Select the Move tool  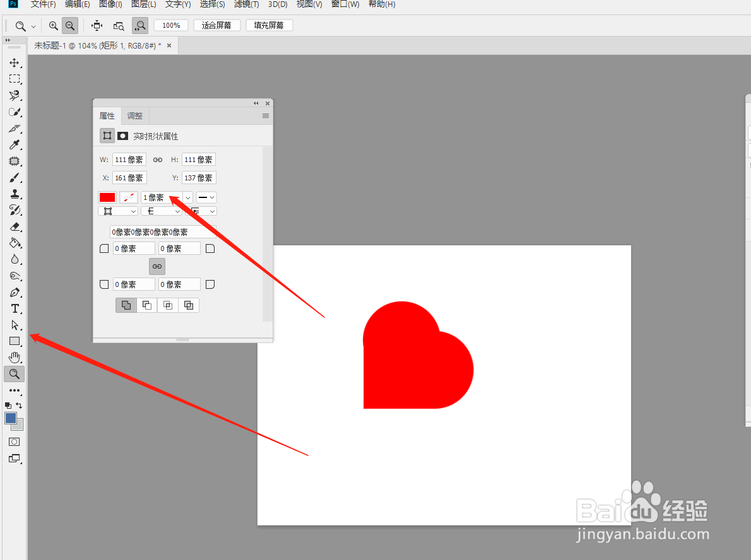pyautogui.click(x=14, y=62)
